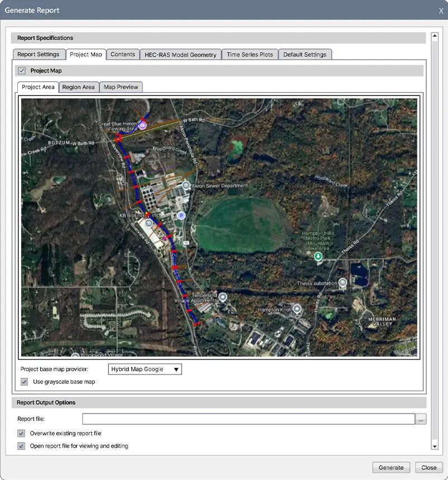Click the Generate button
The height and width of the screenshot is (480, 448).
(x=391, y=468)
